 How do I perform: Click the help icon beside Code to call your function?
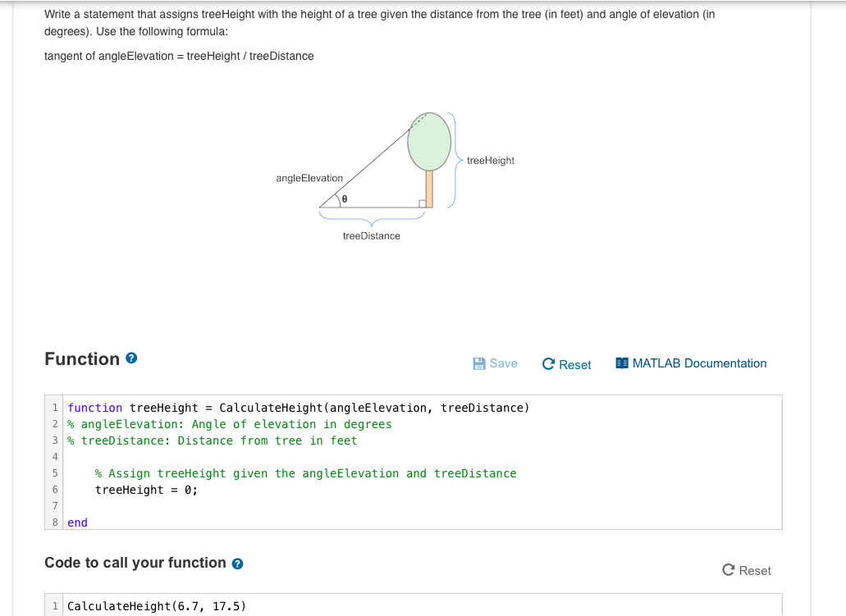click(239, 564)
